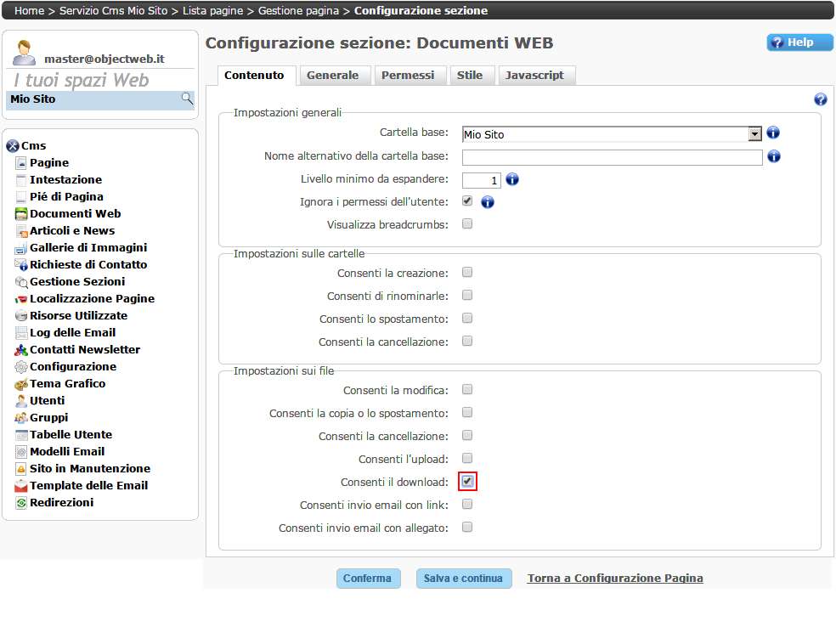Uncheck Consenti il download checkbox
The height and width of the screenshot is (644, 836).
tap(467, 482)
